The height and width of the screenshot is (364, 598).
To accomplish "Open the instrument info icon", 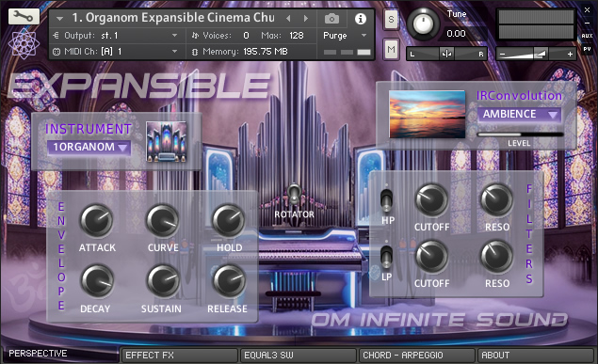I will (361, 18).
